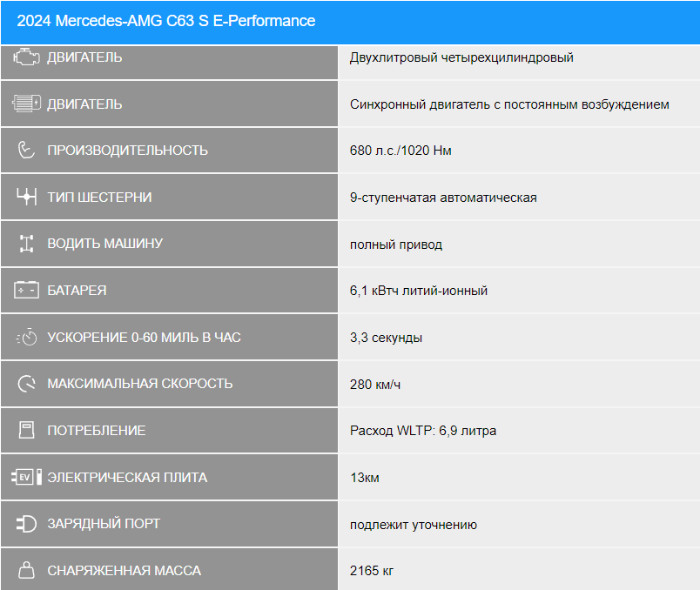Viewport: 700px width, 590px height.
Task: Select the 680 л.с./1020 Нм value
Action: click(x=400, y=151)
